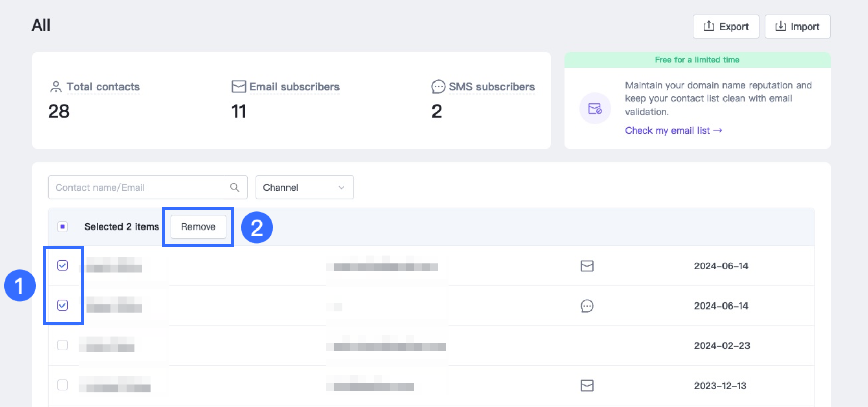Click the email validation envelope icon
The width and height of the screenshot is (868, 407).
(x=595, y=108)
